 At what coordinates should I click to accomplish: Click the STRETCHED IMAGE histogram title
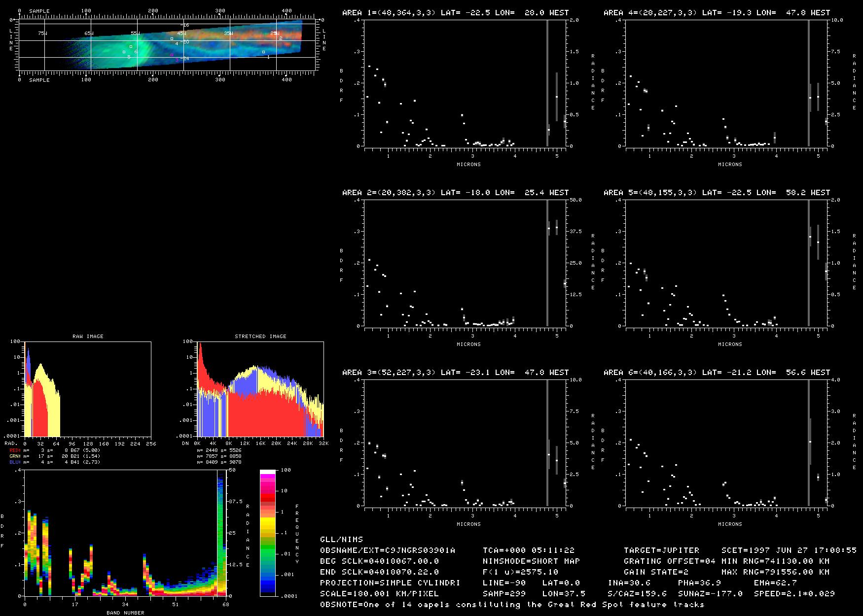(260, 337)
